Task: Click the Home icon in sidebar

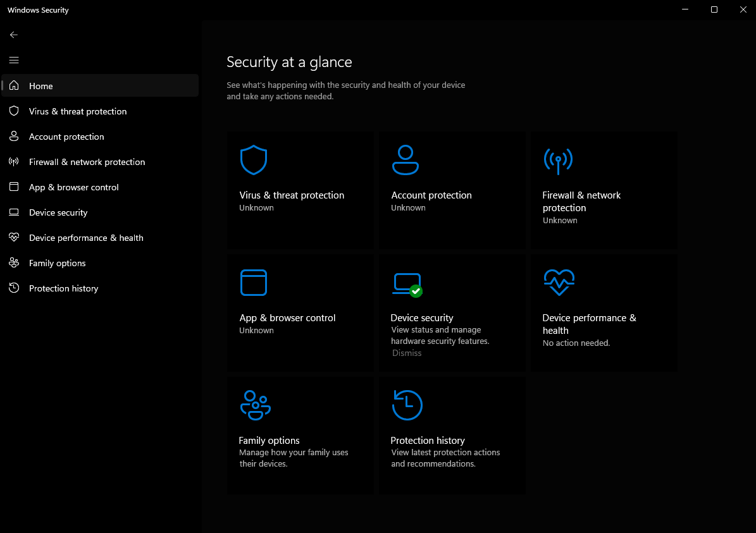Action: (14, 85)
